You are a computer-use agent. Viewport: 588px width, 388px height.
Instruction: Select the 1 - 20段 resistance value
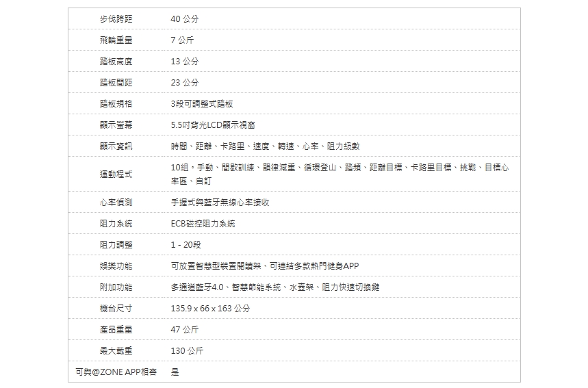(186, 245)
